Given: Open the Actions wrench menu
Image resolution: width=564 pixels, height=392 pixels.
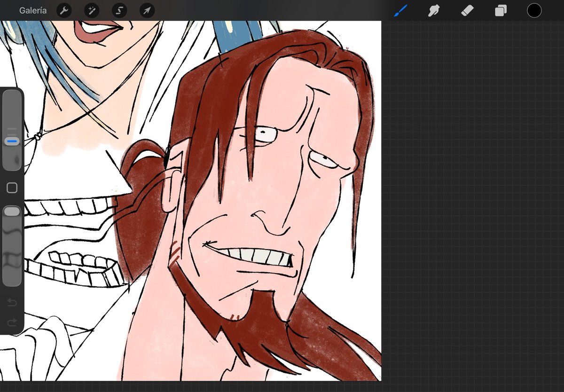Looking at the screenshot, I should click(x=64, y=10).
